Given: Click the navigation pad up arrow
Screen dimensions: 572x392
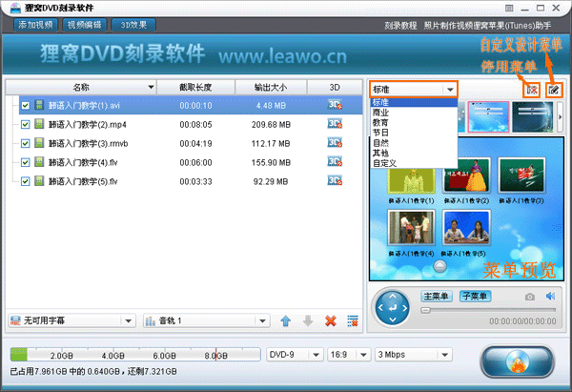Looking at the screenshot, I should tap(393, 297).
